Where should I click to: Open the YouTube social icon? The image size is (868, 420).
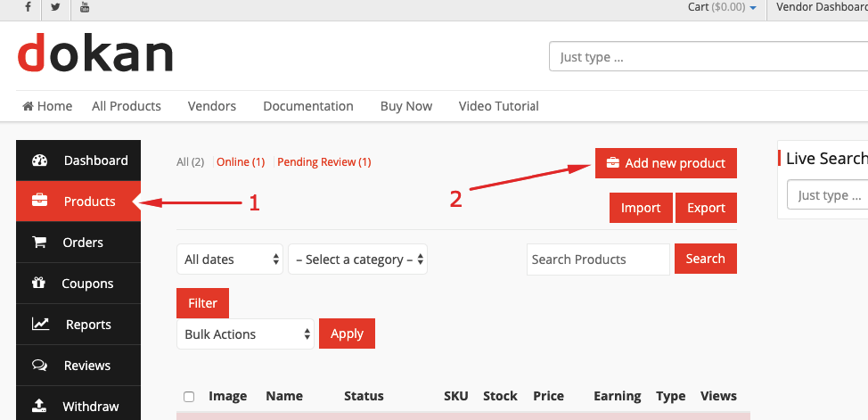pyautogui.click(x=84, y=7)
